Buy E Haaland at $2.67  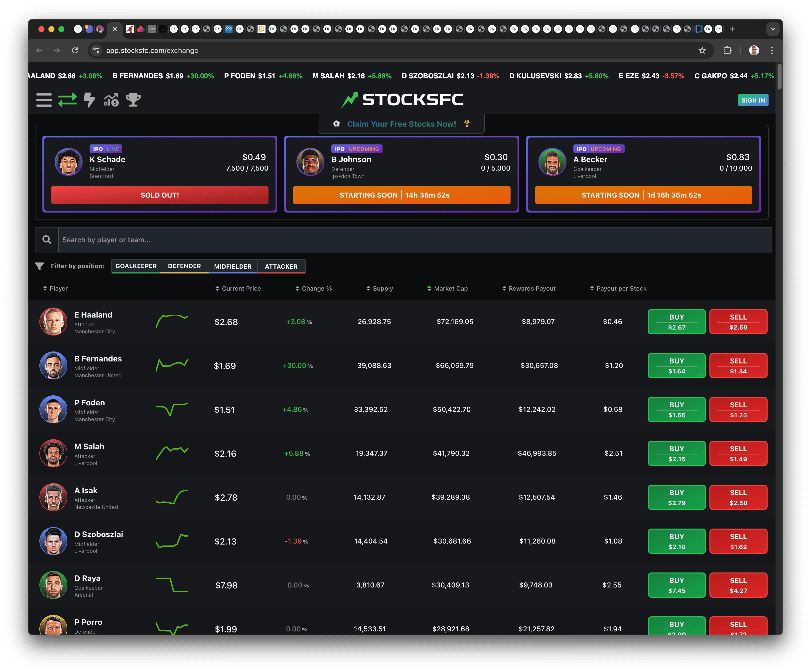click(x=676, y=322)
